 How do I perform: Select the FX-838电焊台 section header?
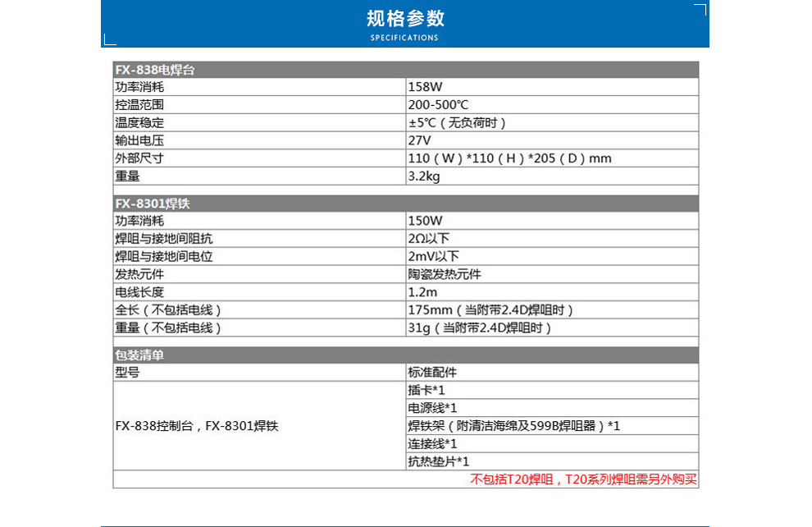pos(405,70)
